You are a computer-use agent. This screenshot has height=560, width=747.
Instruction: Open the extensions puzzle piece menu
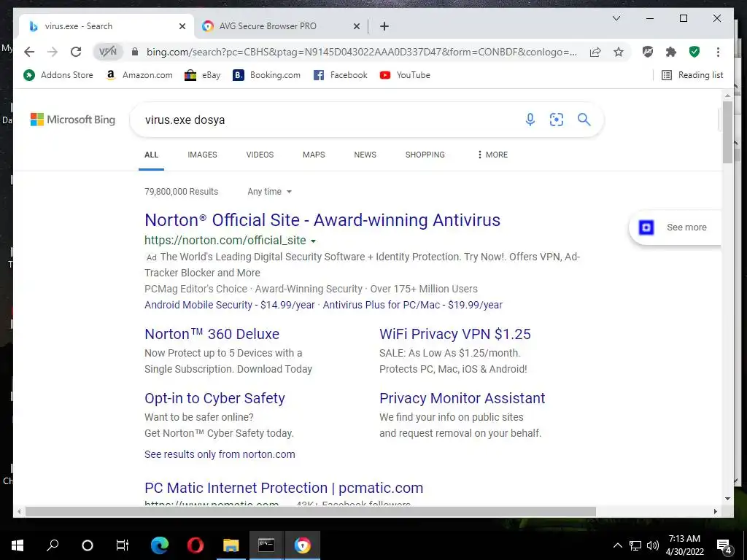pyautogui.click(x=671, y=52)
